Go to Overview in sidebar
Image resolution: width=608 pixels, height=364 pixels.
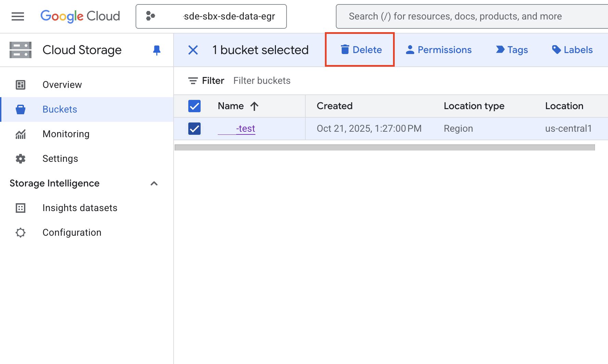pos(62,85)
